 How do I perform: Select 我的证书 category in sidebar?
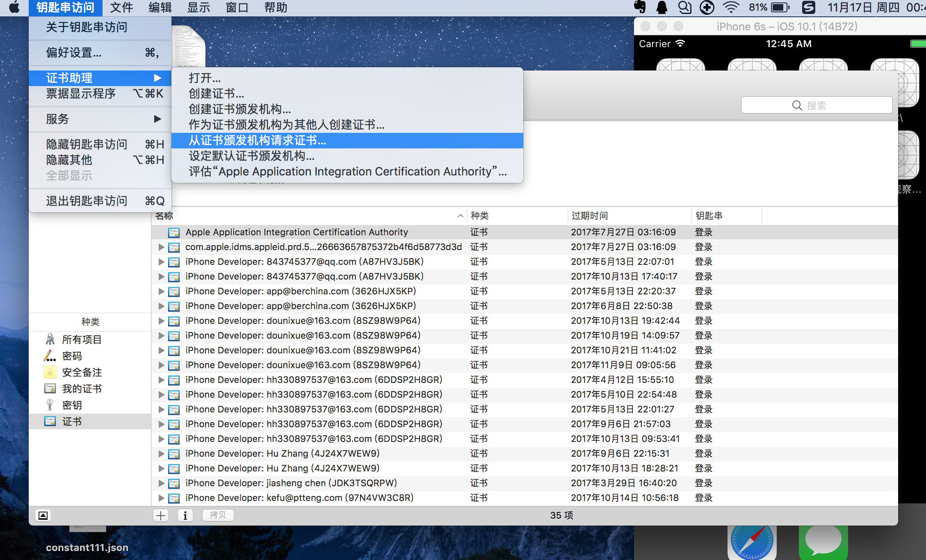click(82, 389)
